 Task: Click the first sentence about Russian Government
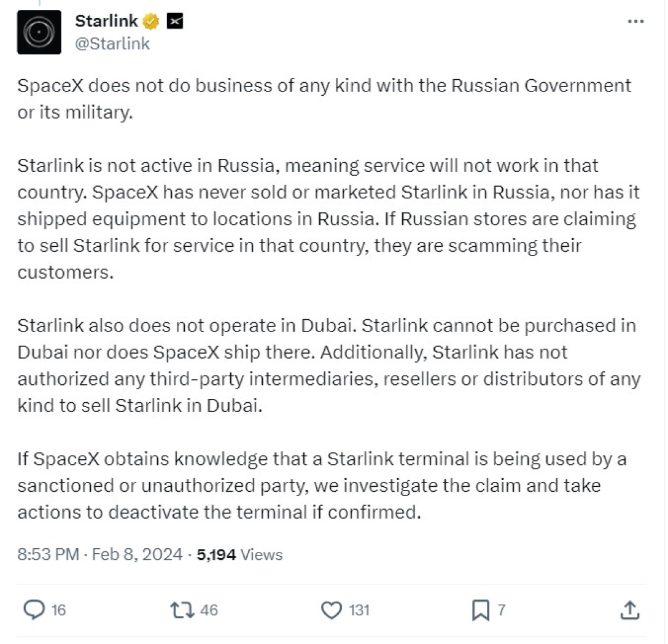pyautogui.click(x=324, y=98)
